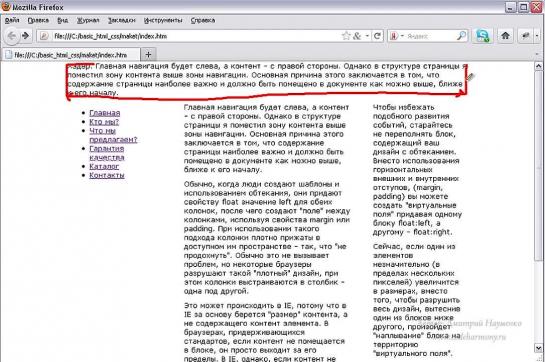Open the Инструменты menu
The image size is (545, 362).
[x=163, y=20]
